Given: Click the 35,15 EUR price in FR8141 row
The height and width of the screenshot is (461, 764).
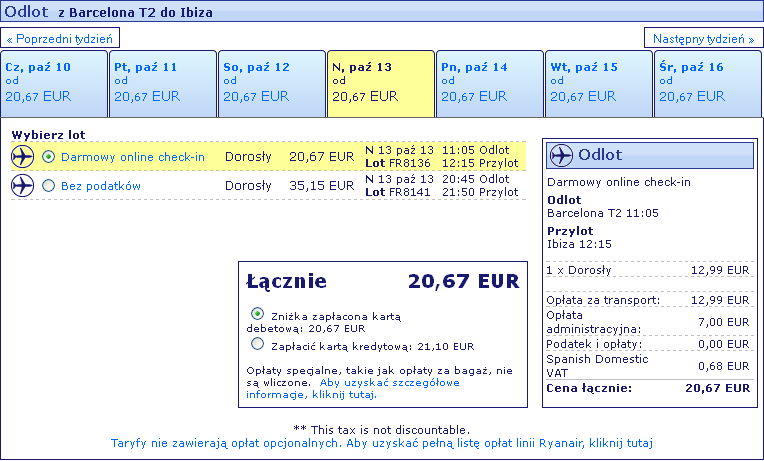Looking at the screenshot, I should pyautogui.click(x=322, y=186).
